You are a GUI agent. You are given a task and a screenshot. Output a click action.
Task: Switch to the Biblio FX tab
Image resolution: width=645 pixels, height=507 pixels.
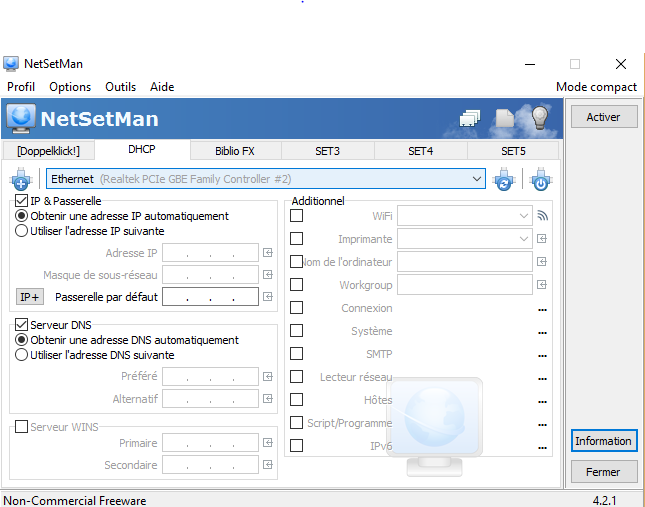coord(235,151)
